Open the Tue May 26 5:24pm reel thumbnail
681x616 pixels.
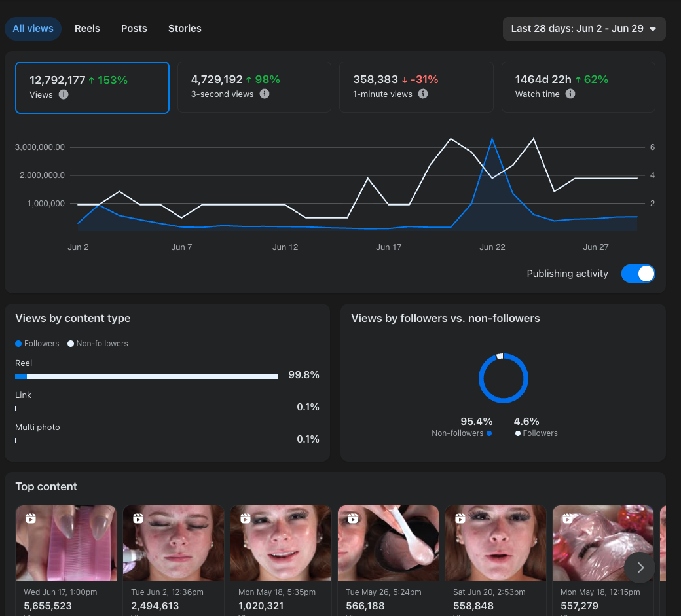click(388, 543)
